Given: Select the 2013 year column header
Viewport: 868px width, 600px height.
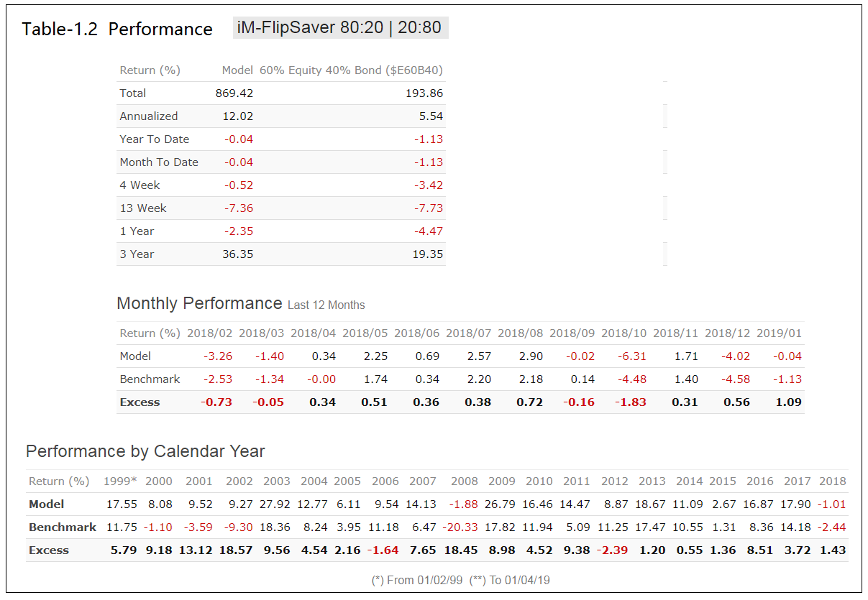Looking at the screenshot, I should (x=652, y=481).
